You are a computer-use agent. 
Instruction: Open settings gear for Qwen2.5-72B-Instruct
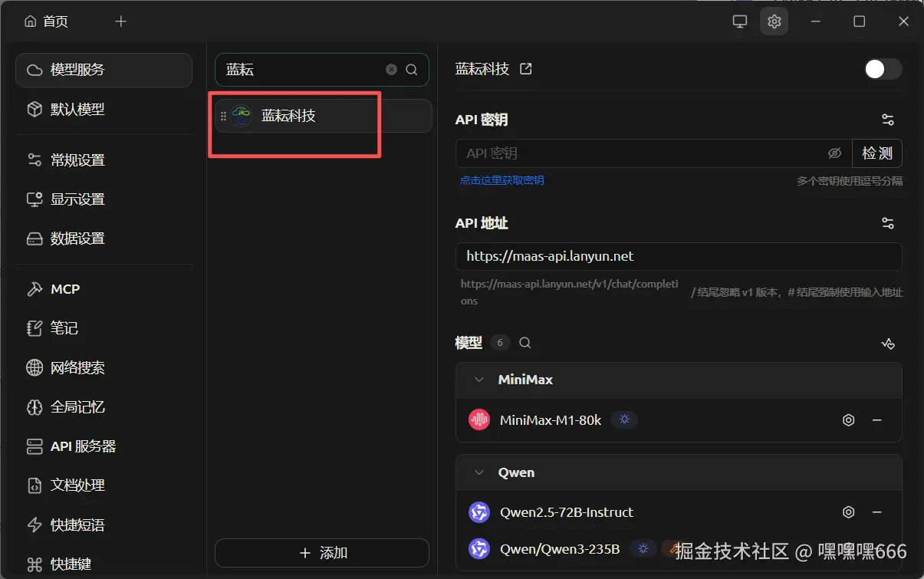(848, 512)
